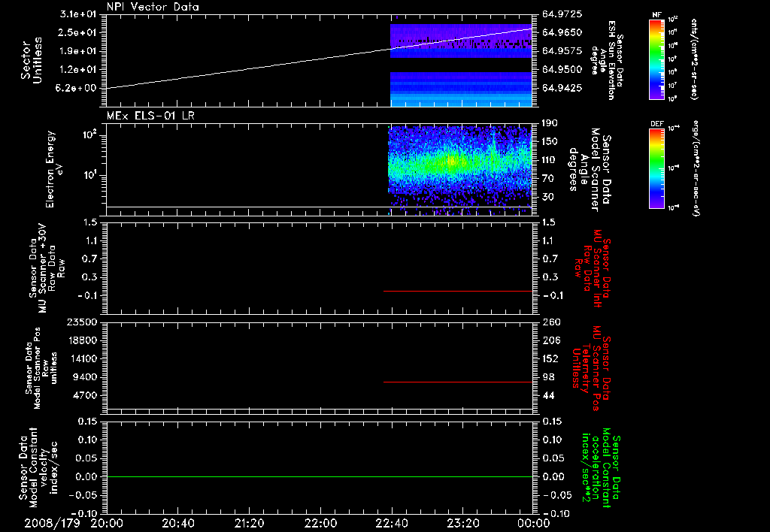770x532 pixels.
Task: Click the 64.9575 sun elevation value
Action: pyautogui.click(x=562, y=51)
